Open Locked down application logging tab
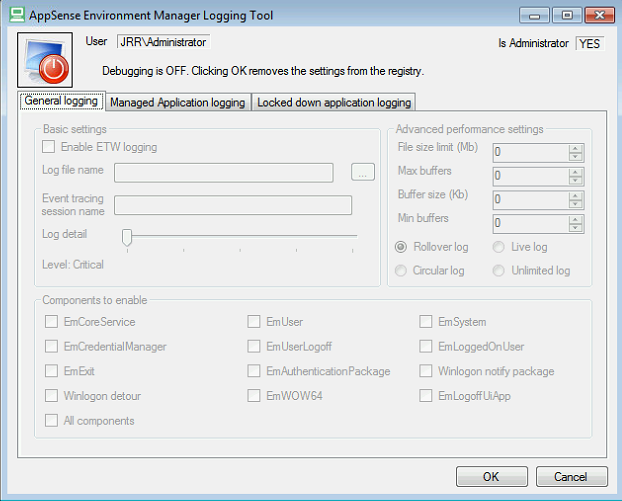The image size is (622, 501). coord(334,102)
